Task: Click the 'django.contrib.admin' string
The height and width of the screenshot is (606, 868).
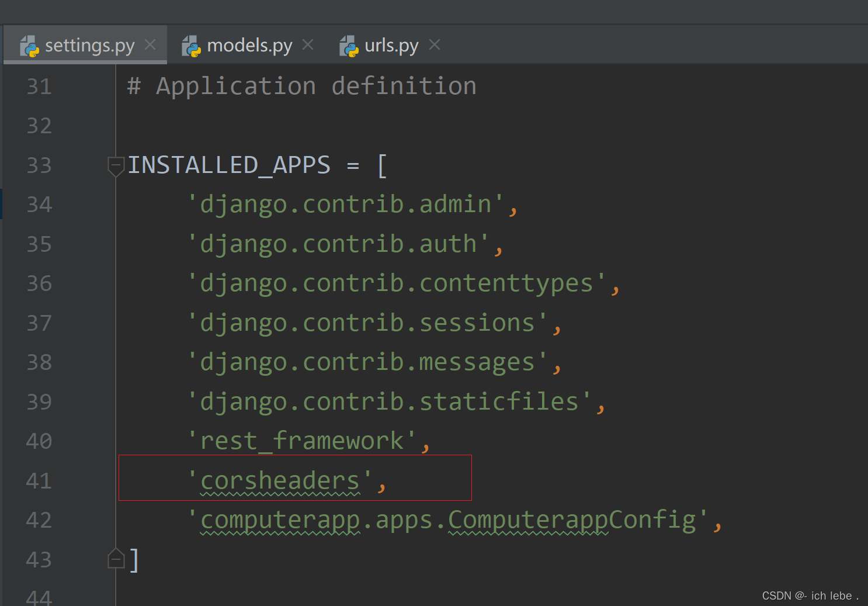Action: [346, 205]
